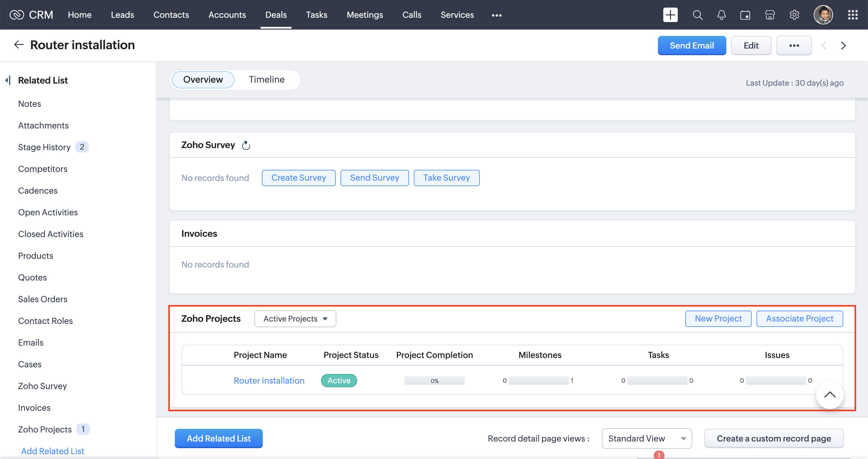Select the Overview view toggle
Image resolution: width=868 pixels, height=459 pixels.
point(203,80)
